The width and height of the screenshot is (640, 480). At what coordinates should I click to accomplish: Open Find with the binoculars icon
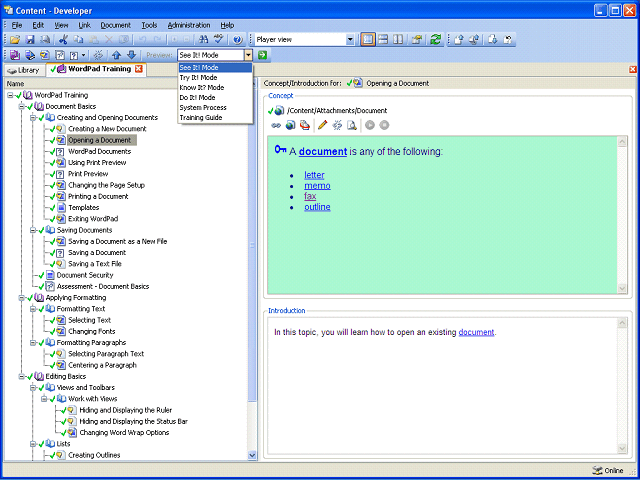click(x=203, y=40)
